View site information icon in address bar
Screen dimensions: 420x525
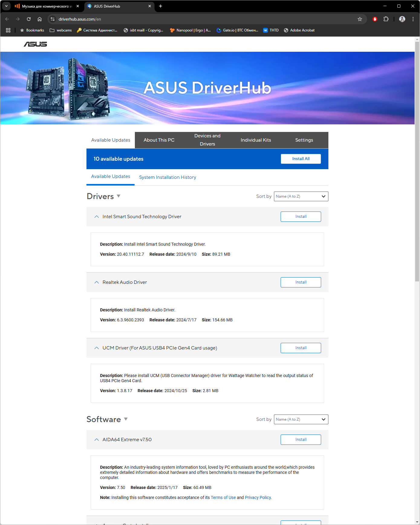click(53, 19)
